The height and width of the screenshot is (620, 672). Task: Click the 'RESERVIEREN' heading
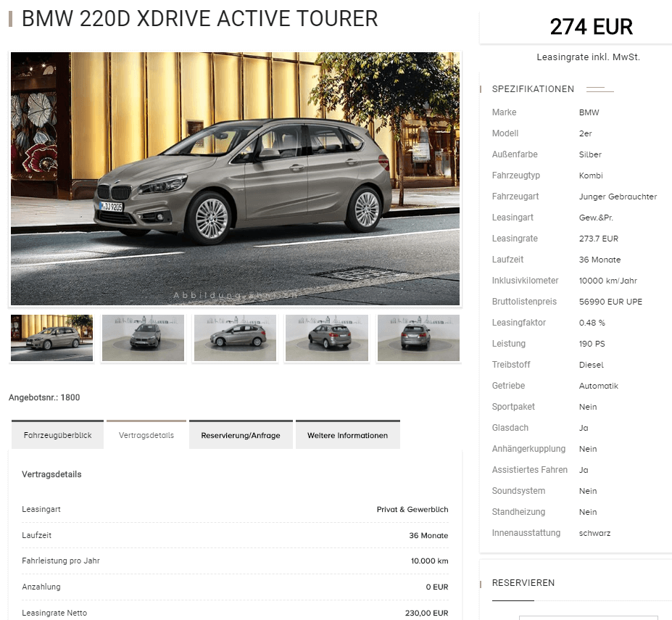(x=523, y=583)
